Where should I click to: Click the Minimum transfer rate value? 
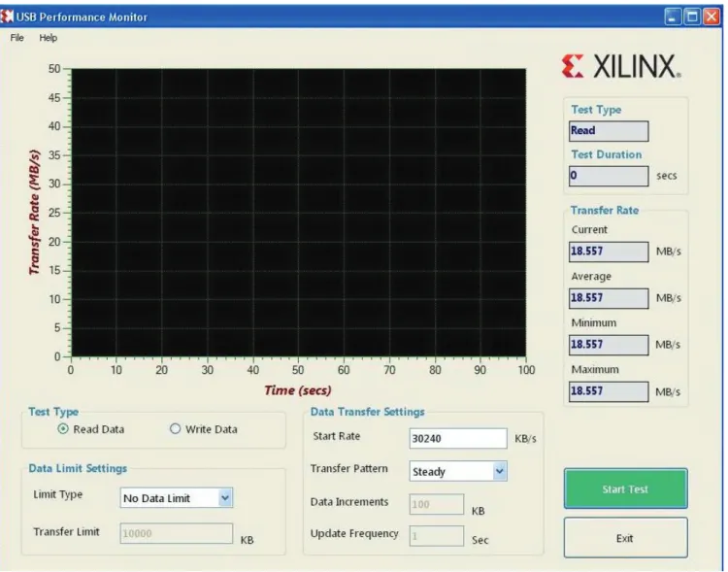click(x=609, y=345)
